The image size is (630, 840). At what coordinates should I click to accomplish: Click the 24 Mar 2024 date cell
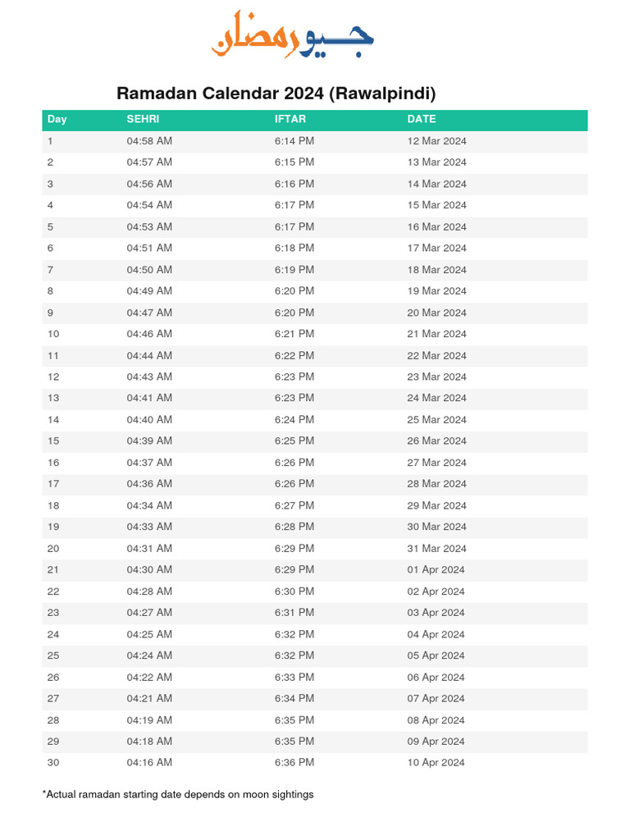(436, 398)
